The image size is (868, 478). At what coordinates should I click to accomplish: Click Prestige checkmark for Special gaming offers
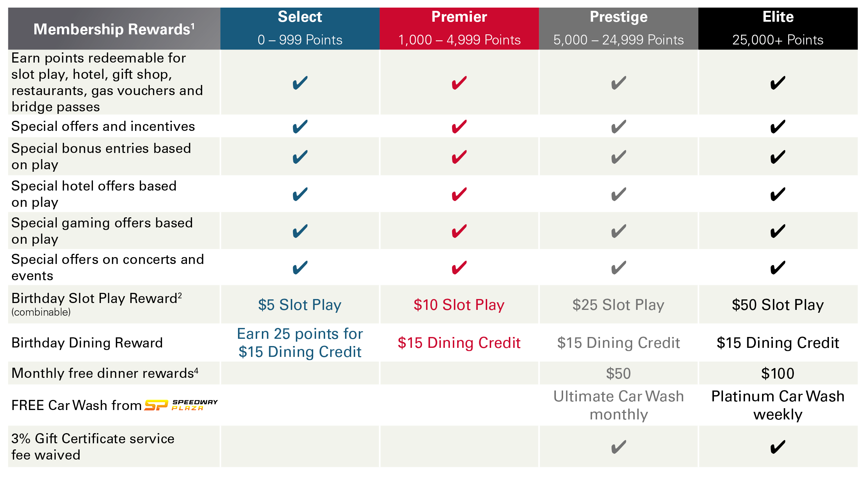pyautogui.click(x=618, y=231)
